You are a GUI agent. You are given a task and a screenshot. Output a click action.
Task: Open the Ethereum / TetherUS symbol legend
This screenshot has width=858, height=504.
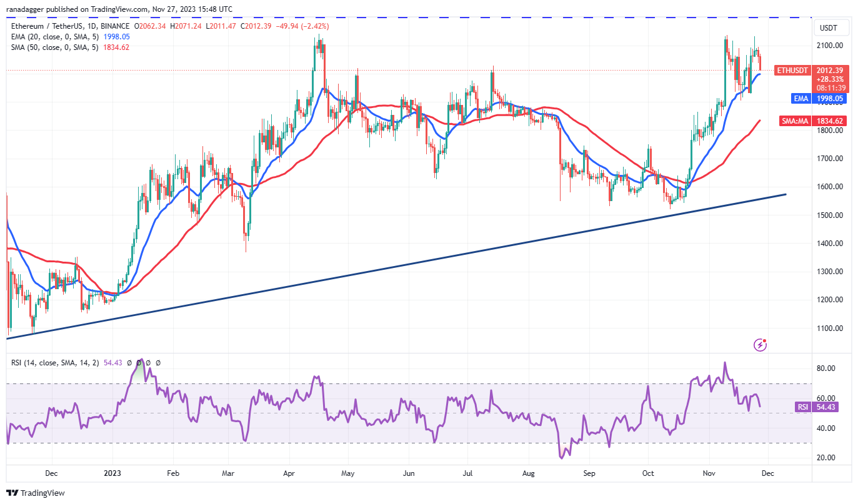[70, 26]
